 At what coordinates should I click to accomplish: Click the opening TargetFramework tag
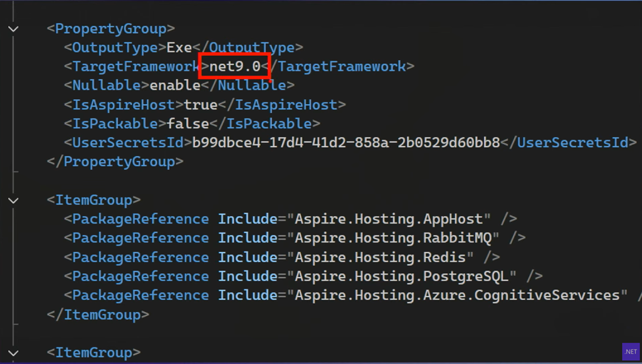pyautogui.click(x=136, y=66)
